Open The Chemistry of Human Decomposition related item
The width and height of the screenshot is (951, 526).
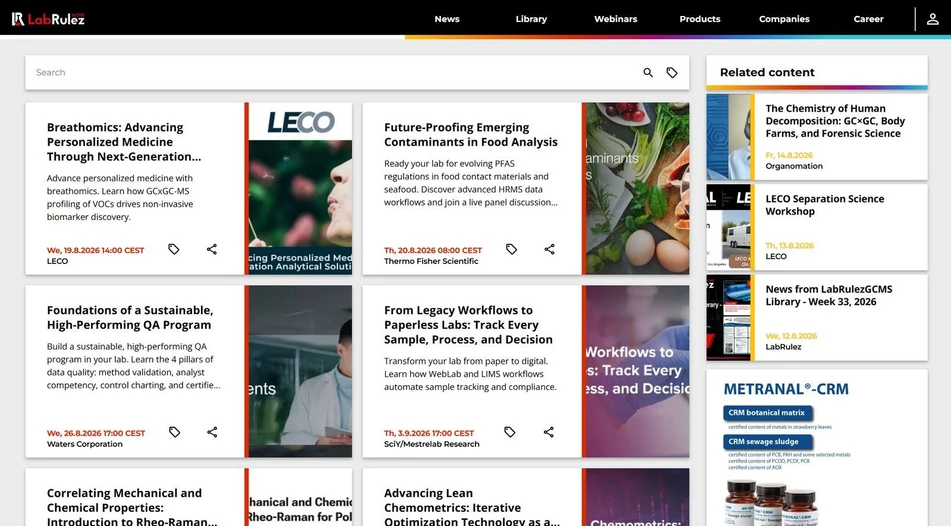835,121
